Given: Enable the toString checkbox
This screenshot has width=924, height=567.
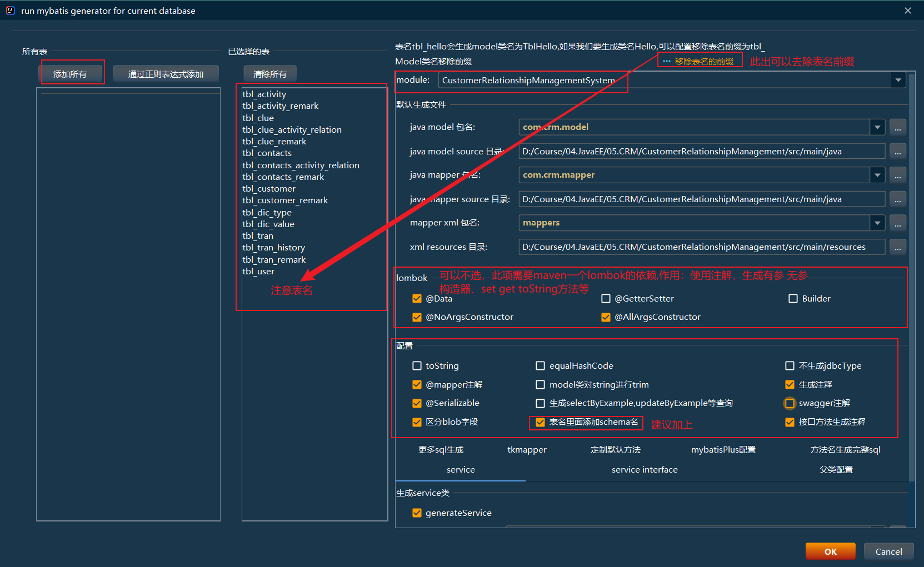Looking at the screenshot, I should tap(417, 366).
